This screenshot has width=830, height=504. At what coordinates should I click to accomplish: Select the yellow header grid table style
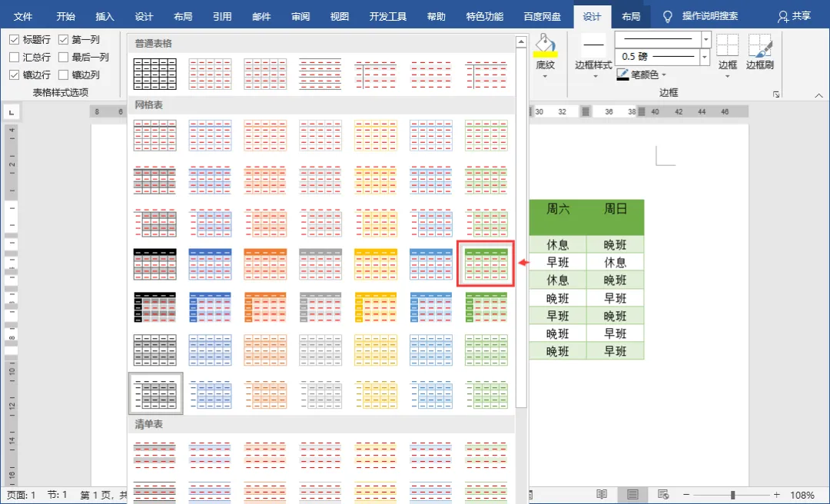coord(376,264)
